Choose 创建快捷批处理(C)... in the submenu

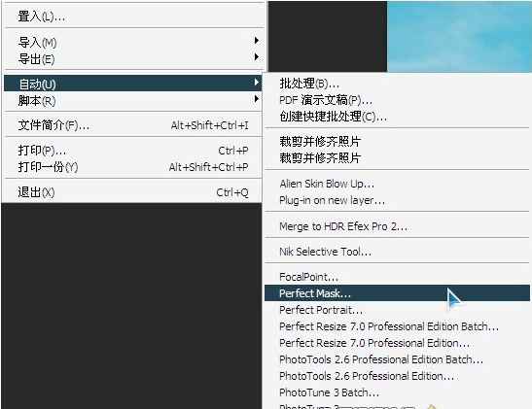point(397,117)
